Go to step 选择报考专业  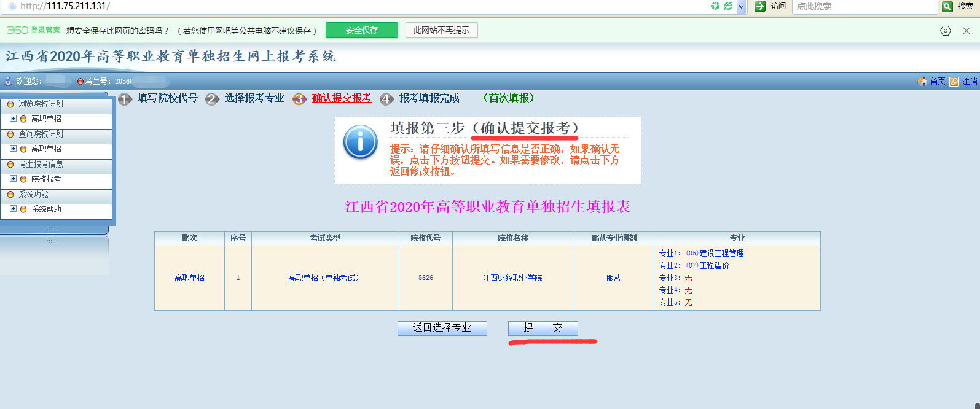coord(254,98)
